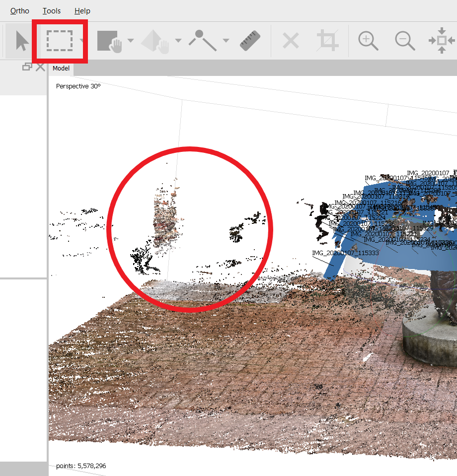Expand the Draw Point tool dropdown arrow
Screen dimensions: 457x476
(226, 41)
